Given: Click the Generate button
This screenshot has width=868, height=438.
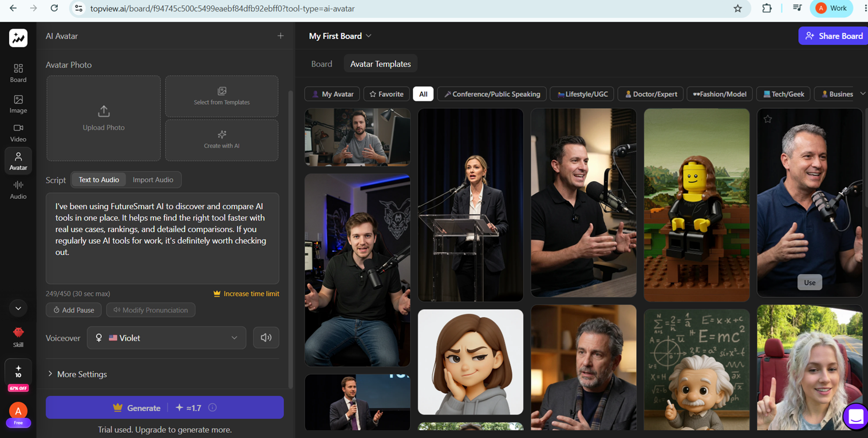Looking at the screenshot, I should click(x=165, y=408).
